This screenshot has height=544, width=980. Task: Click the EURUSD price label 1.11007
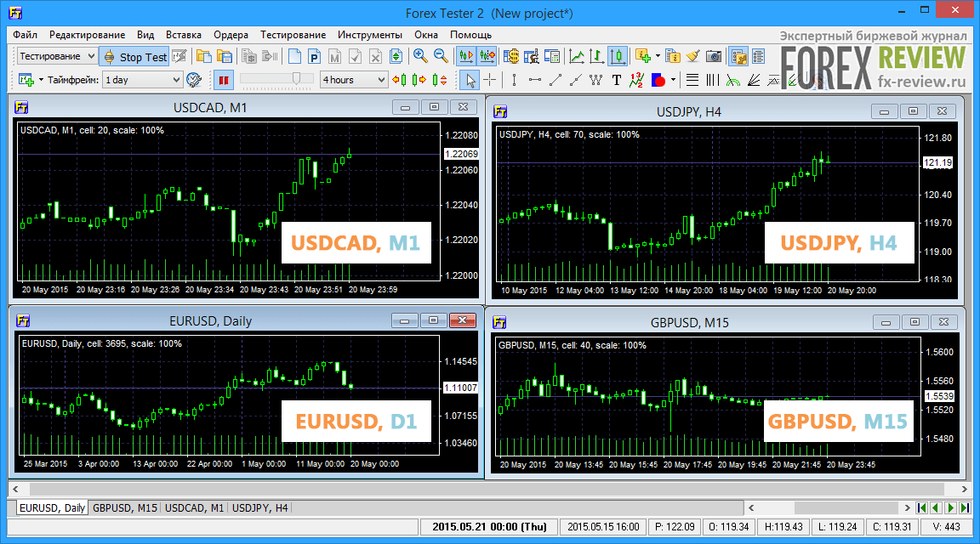(460, 388)
